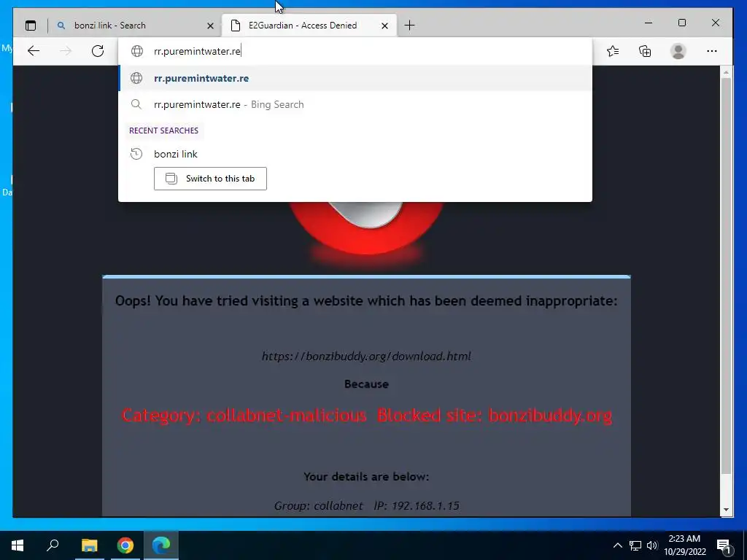Close the bonzi link - Search tab
This screenshot has width=747, height=560.
point(210,26)
